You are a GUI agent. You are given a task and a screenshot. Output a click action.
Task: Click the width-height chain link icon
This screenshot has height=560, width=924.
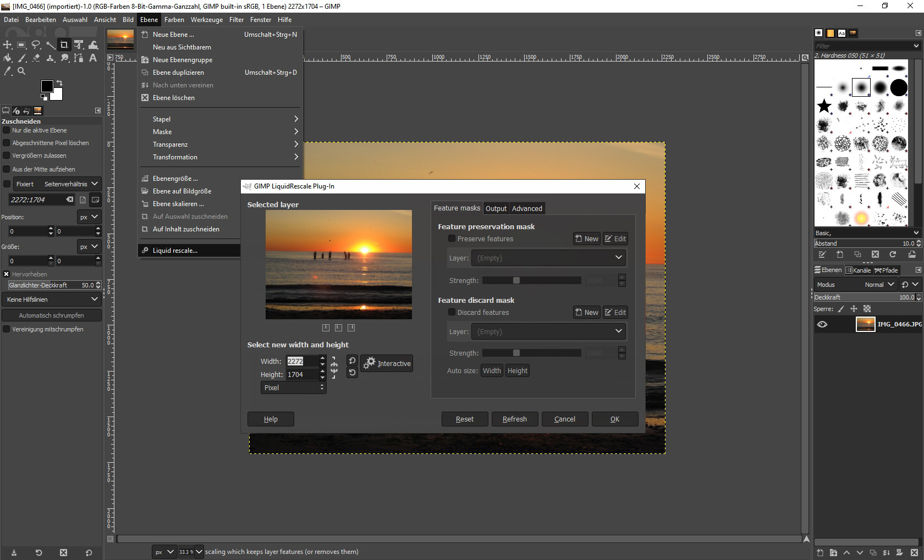pos(334,368)
